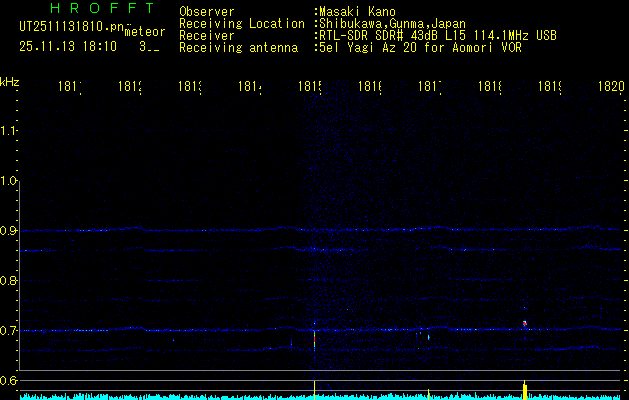Click the Masaki Kano observer name
Viewport: 629px width, 400px height.
coord(357,12)
